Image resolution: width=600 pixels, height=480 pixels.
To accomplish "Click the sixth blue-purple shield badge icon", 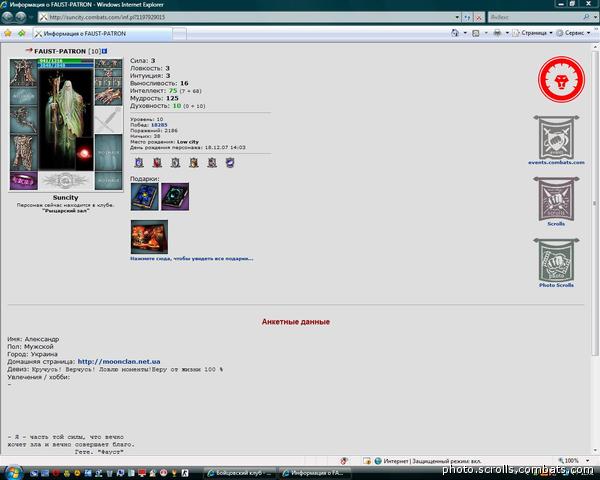I will [230, 163].
